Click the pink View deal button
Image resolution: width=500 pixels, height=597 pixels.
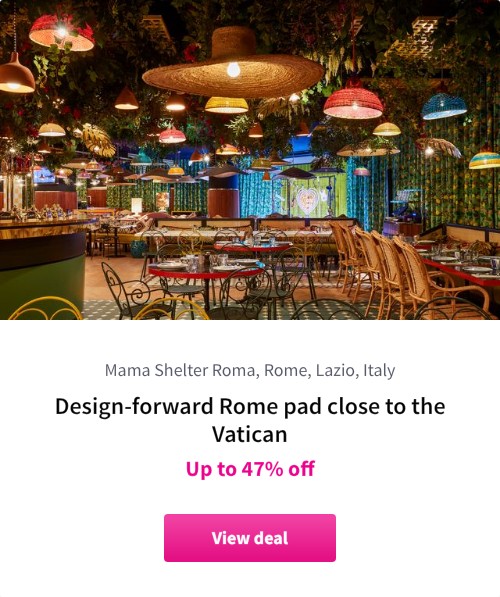pos(250,538)
